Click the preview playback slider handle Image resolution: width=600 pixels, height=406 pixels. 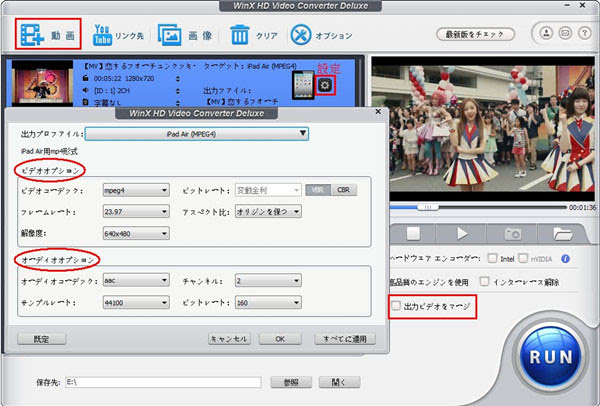click(428, 207)
